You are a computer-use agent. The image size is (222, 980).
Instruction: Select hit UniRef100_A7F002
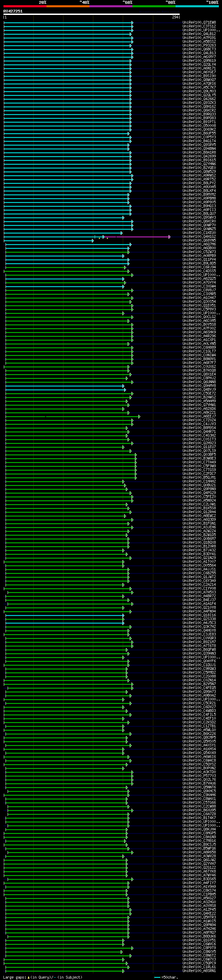click(199, 328)
